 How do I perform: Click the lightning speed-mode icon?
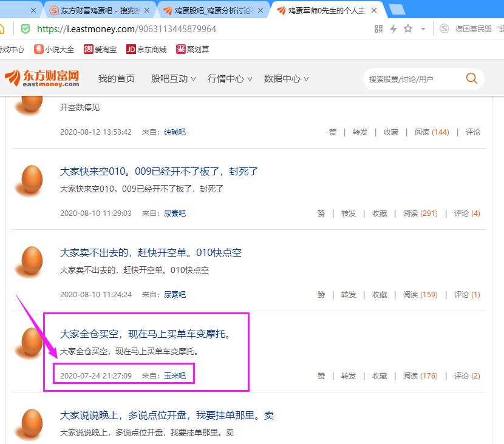[393, 29]
